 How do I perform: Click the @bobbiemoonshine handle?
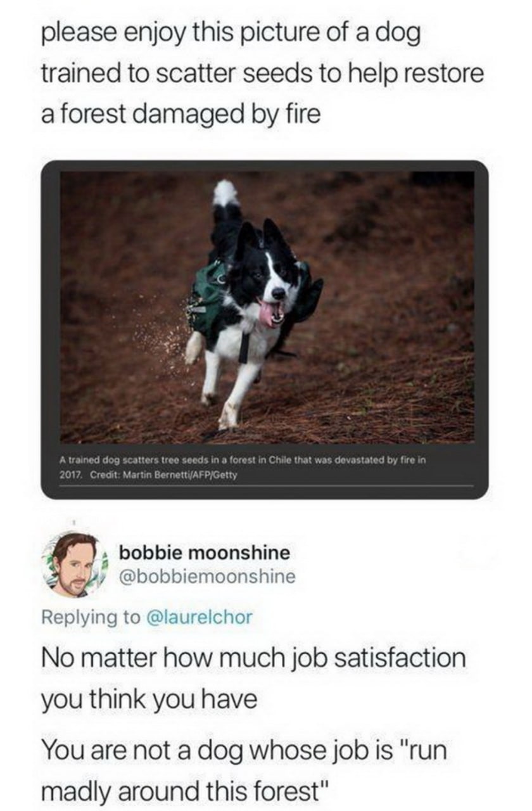207,577
